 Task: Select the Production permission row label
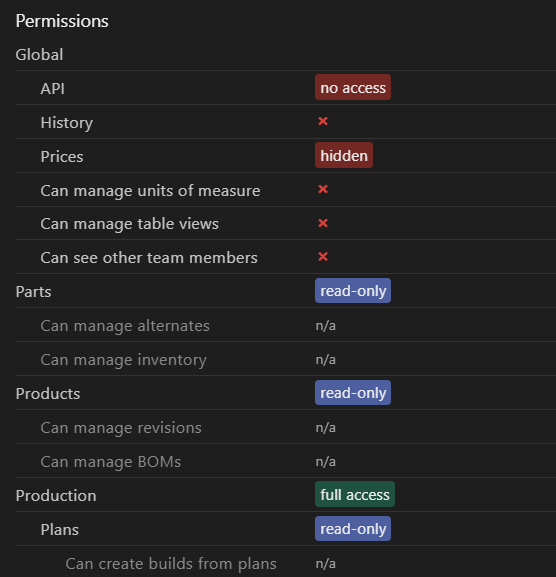click(56, 496)
